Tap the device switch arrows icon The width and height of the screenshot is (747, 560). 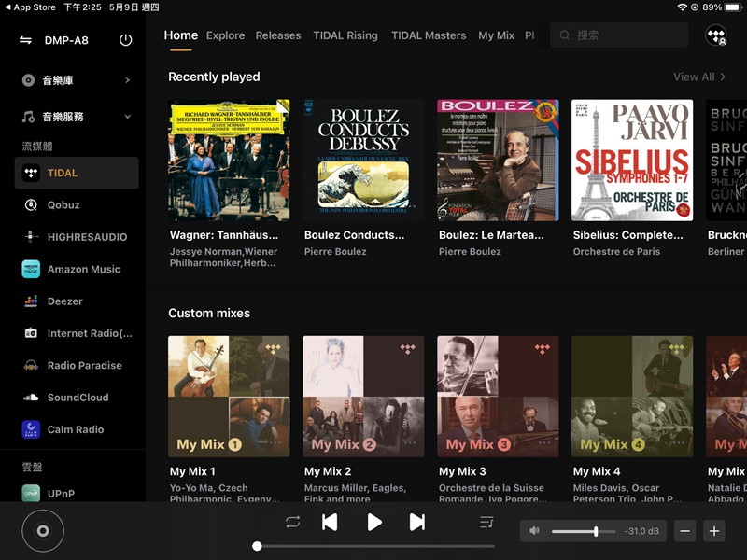click(x=26, y=40)
